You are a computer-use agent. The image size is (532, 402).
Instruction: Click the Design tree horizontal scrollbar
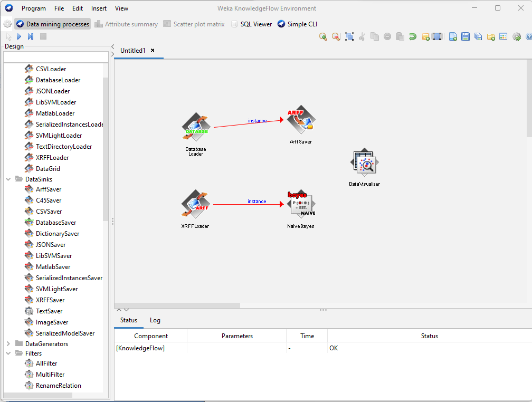(37, 395)
